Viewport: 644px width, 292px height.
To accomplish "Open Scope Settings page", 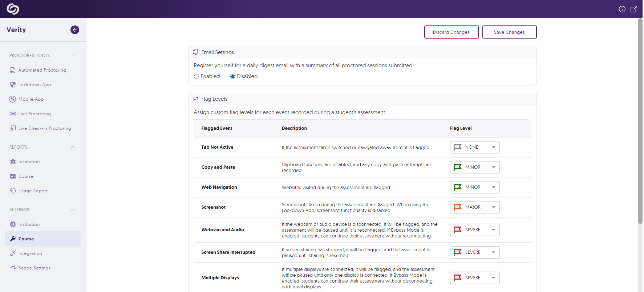I will click(x=35, y=268).
